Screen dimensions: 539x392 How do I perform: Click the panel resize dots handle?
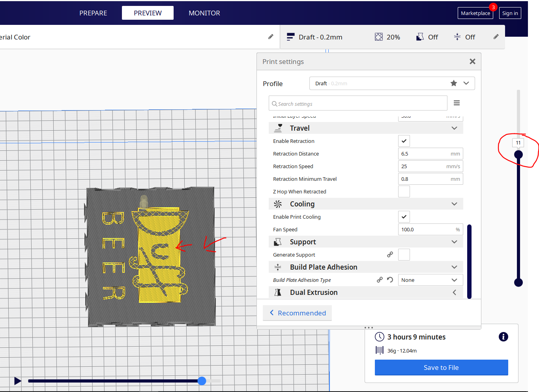[x=369, y=328]
